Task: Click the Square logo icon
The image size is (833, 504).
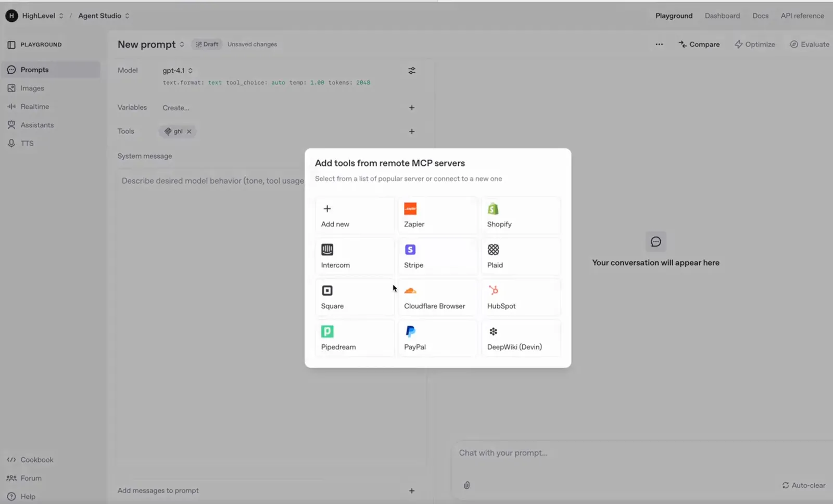Action: point(327,290)
